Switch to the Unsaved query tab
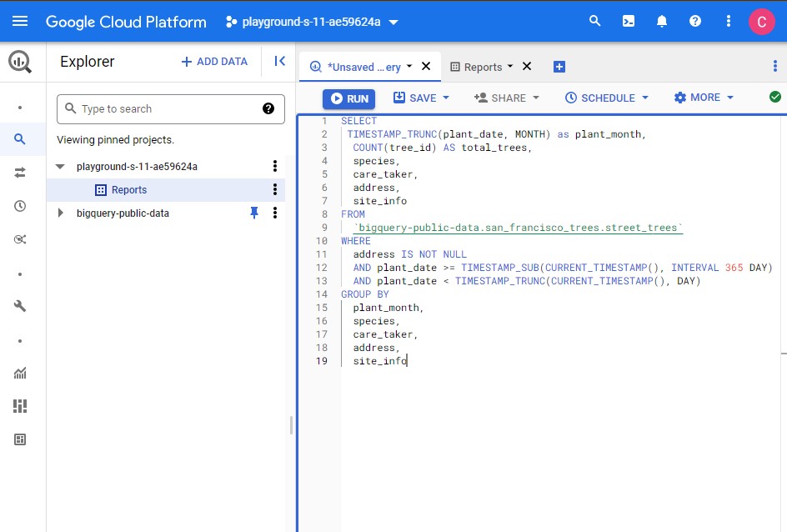Image resolution: width=787 pixels, height=532 pixels. 363,67
